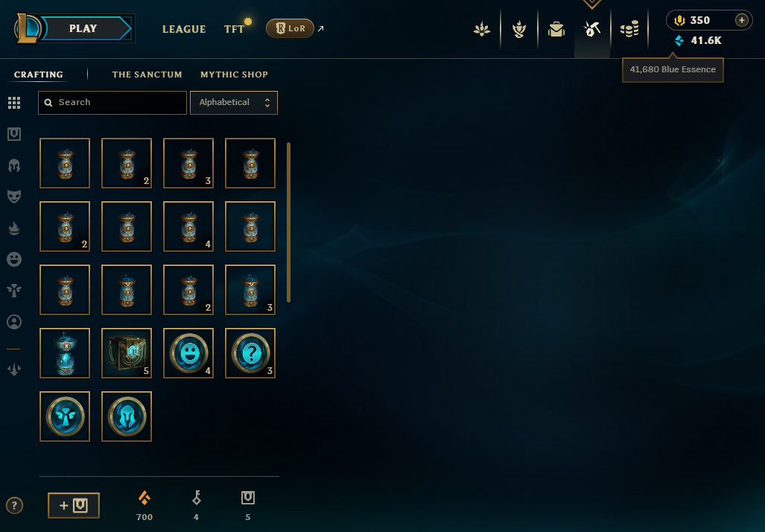This screenshot has width=765, height=532.
Task: Open the Loot hammer icon in top bar
Action: click(x=591, y=29)
